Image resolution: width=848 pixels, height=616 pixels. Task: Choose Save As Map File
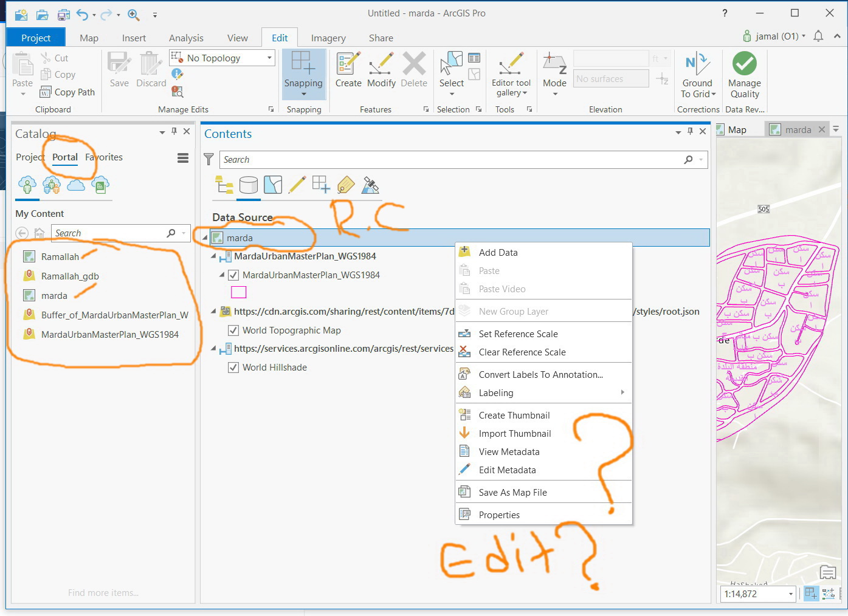click(543, 492)
